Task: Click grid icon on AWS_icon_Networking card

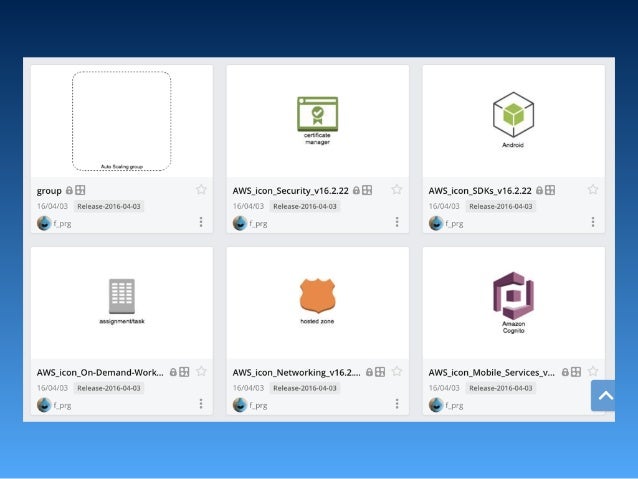Action: pyautogui.click(x=380, y=372)
